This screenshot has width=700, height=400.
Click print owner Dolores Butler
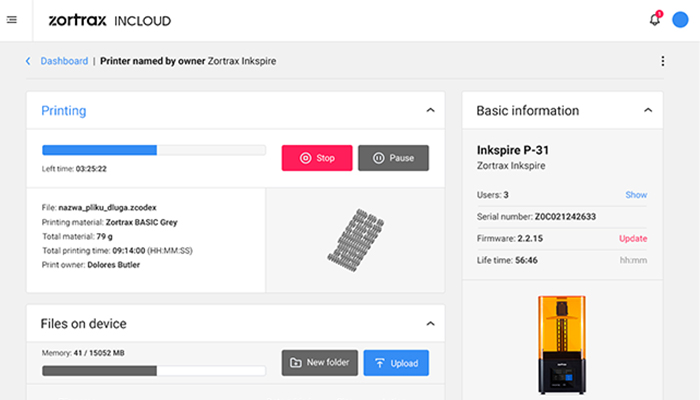pyautogui.click(x=113, y=265)
